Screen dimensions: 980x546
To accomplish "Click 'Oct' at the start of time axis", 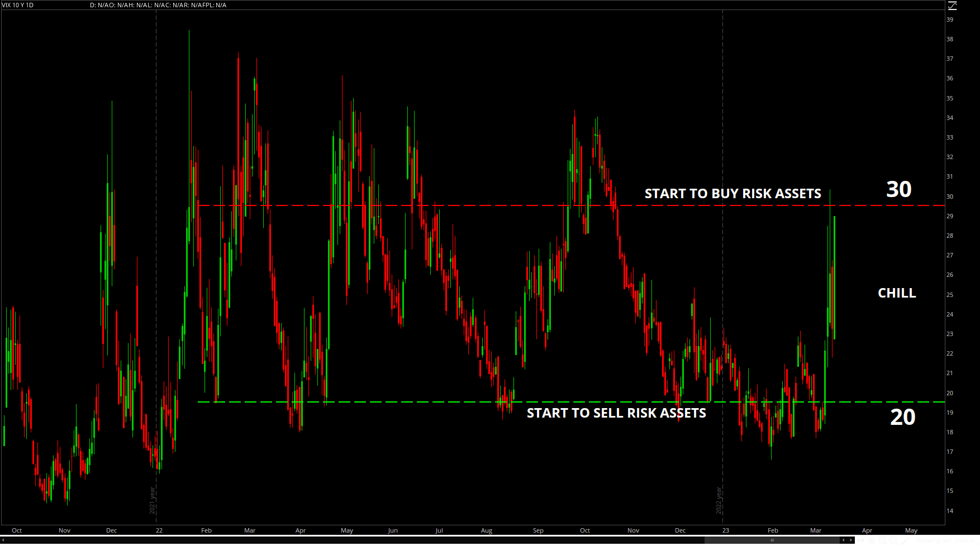I will pyautogui.click(x=17, y=530).
